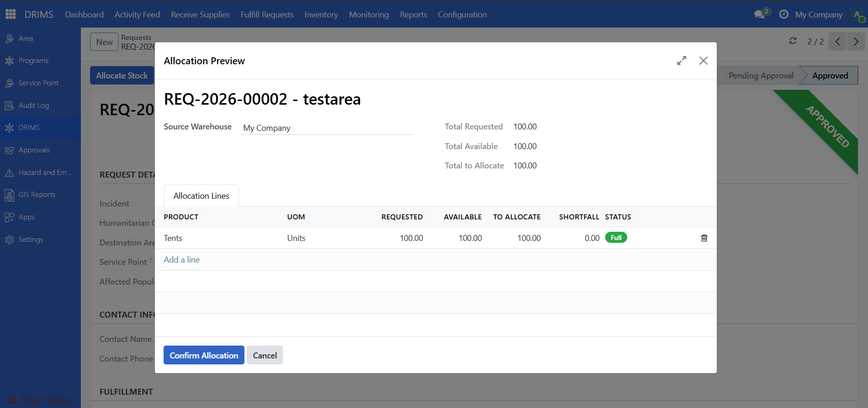Edit the To Allocate 100.00 cell
The image size is (868, 408).
[529, 238]
